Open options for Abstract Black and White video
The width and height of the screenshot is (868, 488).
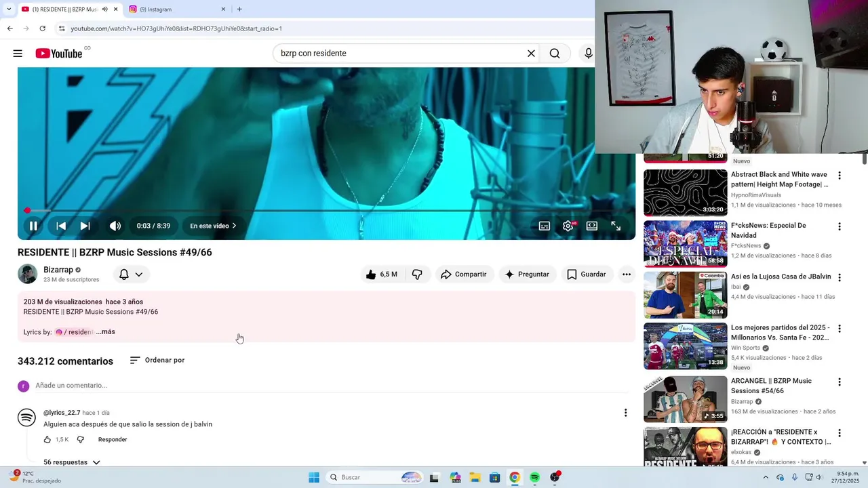pos(840,176)
